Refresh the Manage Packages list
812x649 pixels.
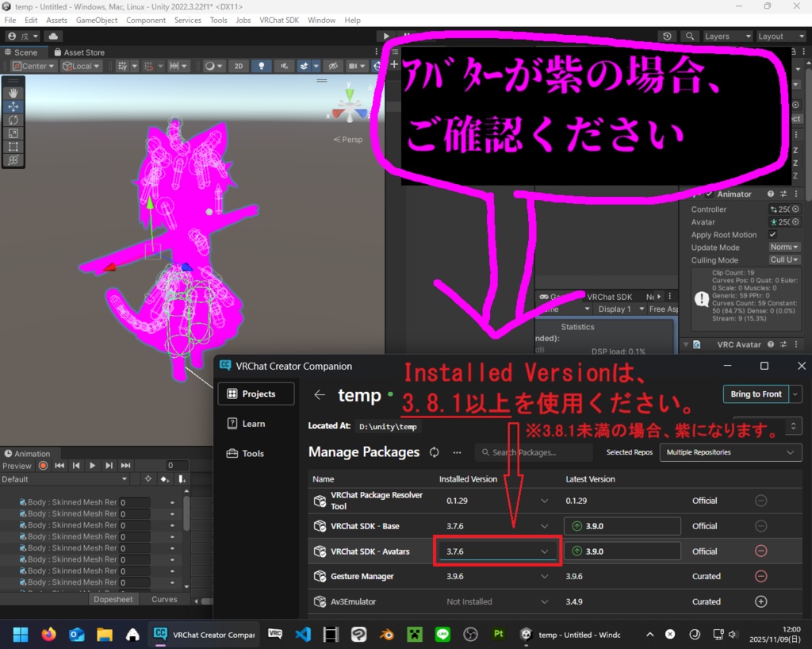pos(434,452)
